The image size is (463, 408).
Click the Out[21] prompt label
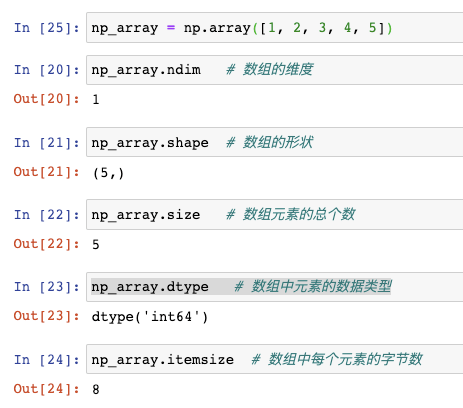pos(47,172)
